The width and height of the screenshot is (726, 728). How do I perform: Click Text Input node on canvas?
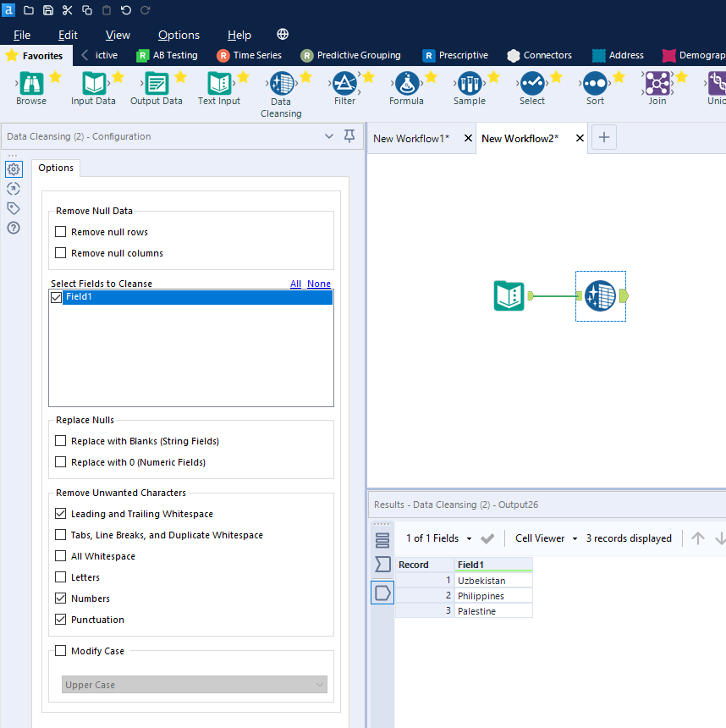pos(509,295)
